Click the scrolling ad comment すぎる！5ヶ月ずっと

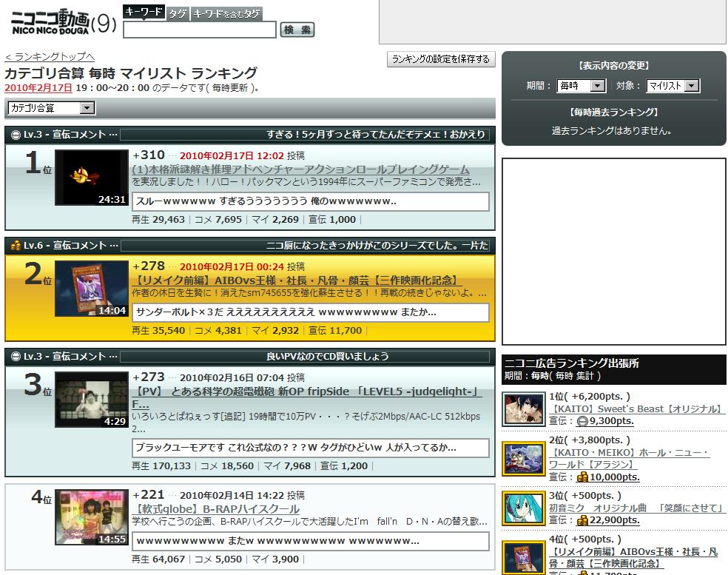click(375, 135)
